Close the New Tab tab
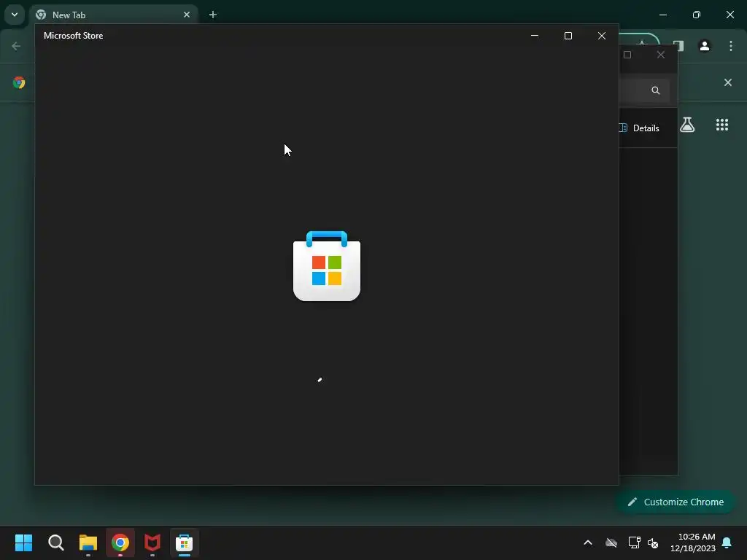The height and width of the screenshot is (560, 747). 187,15
